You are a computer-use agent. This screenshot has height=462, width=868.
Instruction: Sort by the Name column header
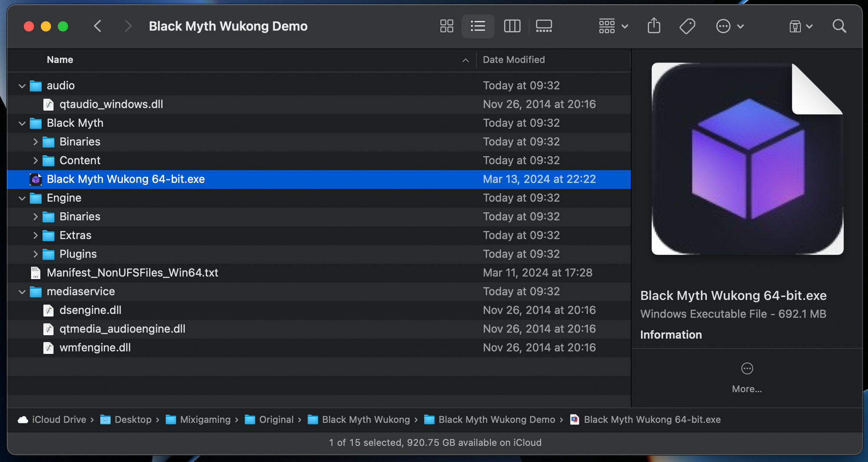click(60, 60)
